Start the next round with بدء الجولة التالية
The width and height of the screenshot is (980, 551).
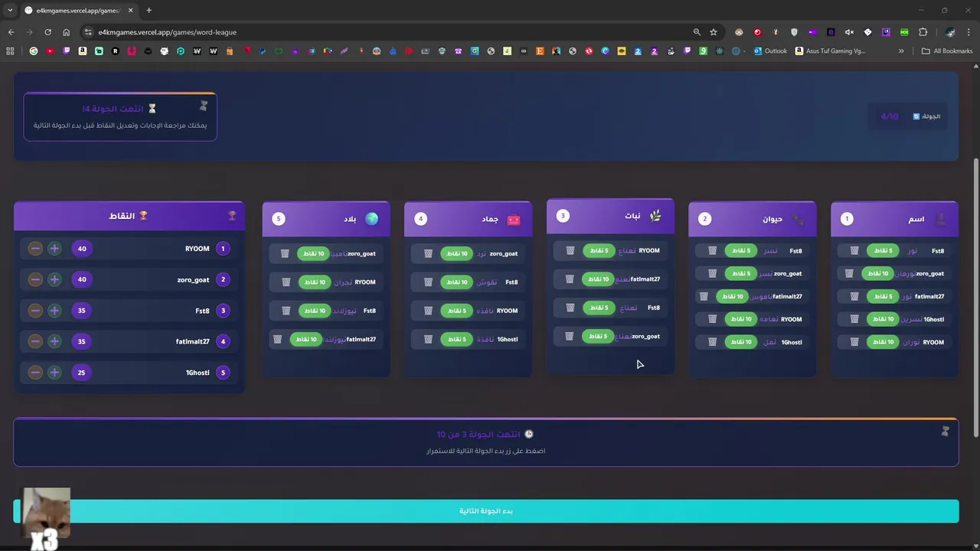click(485, 511)
